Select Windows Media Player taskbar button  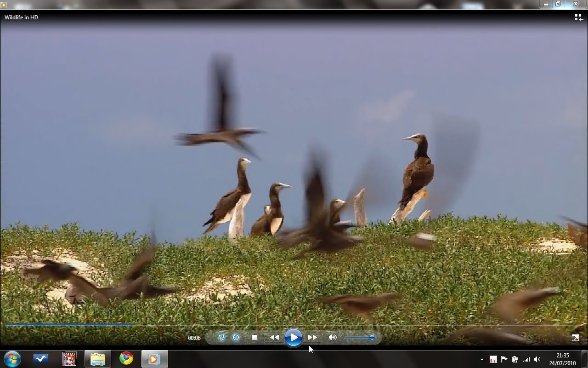click(154, 359)
